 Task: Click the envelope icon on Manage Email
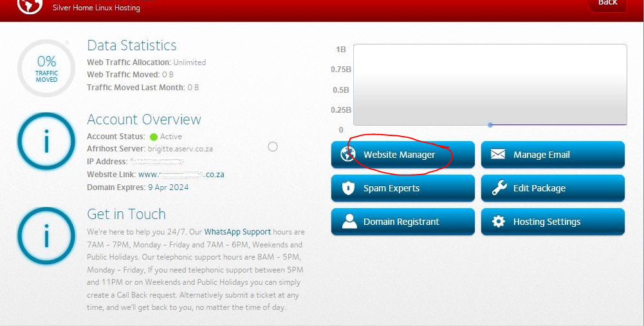pos(498,155)
